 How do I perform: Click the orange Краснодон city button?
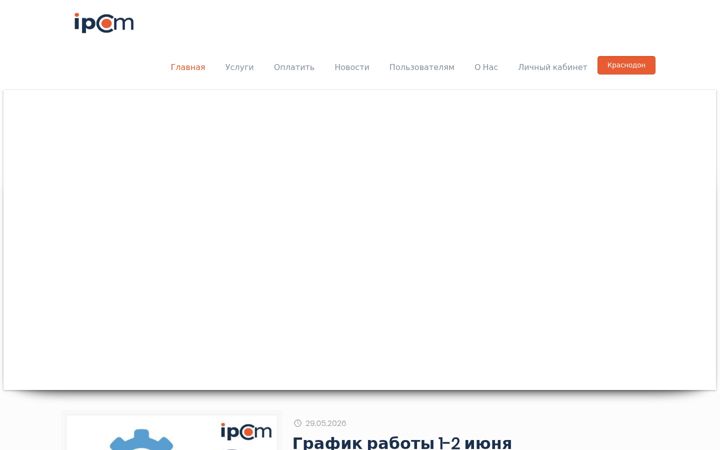626,65
